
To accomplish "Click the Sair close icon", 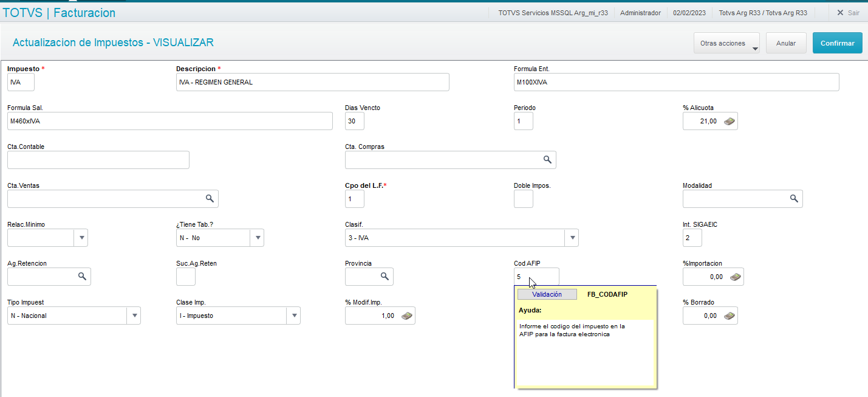I will 840,12.
